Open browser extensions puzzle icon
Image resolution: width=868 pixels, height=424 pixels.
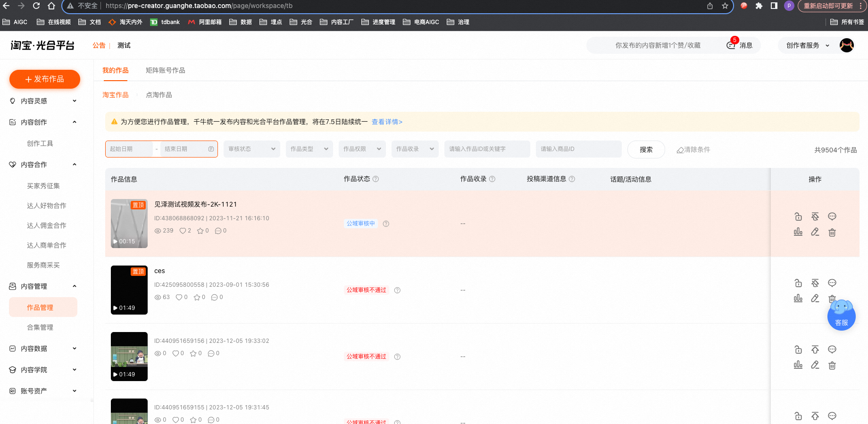coord(759,6)
